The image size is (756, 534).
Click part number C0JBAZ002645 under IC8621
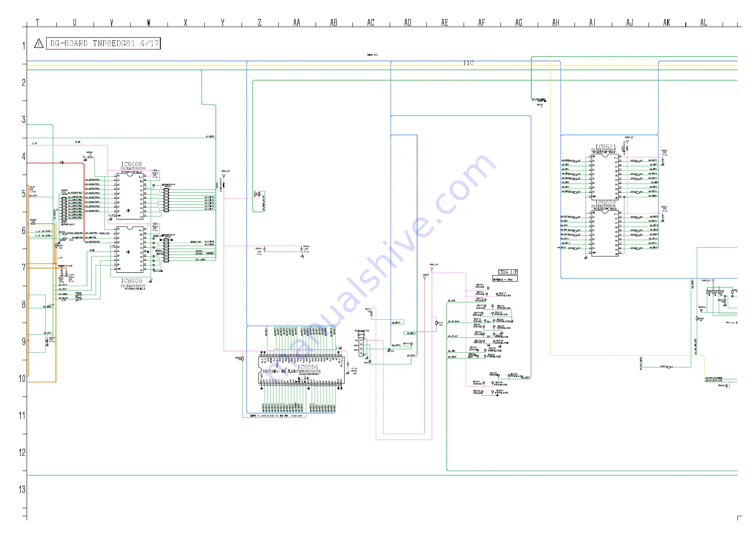604,150
